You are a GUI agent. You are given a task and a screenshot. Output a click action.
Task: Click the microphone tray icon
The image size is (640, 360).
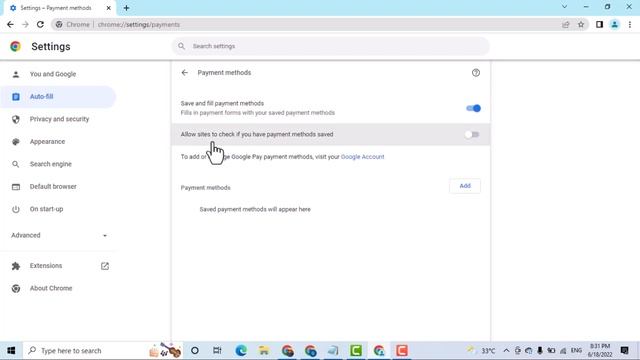click(540, 351)
